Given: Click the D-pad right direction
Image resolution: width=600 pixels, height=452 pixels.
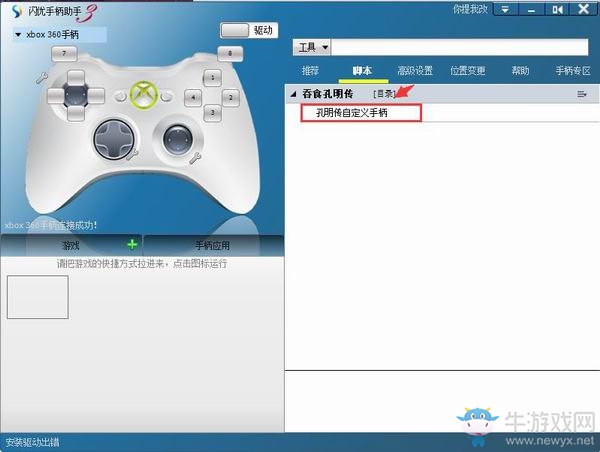Looking at the screenshot, I should click(96, 96).
